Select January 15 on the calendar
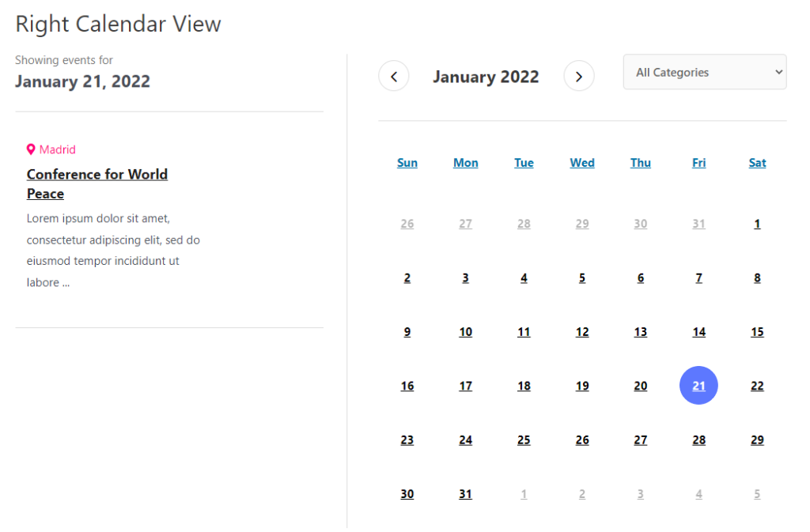This screenshot has width=810, height=532. tap(757, 332)
